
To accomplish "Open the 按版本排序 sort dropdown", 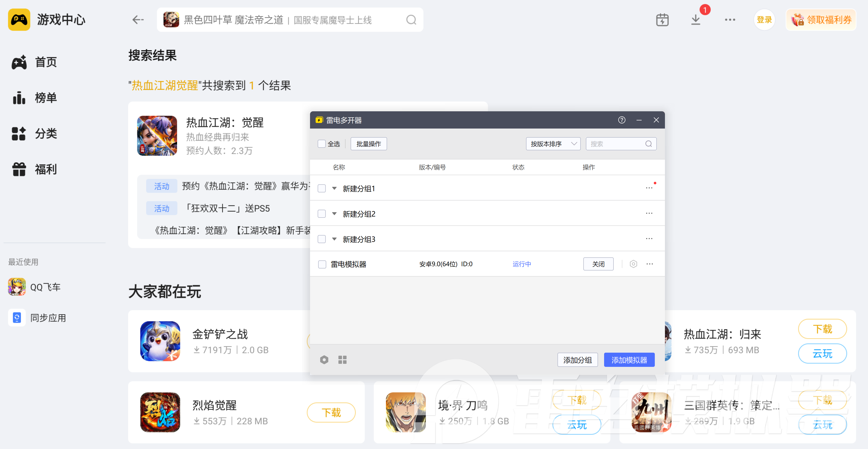I will point(553,144).
